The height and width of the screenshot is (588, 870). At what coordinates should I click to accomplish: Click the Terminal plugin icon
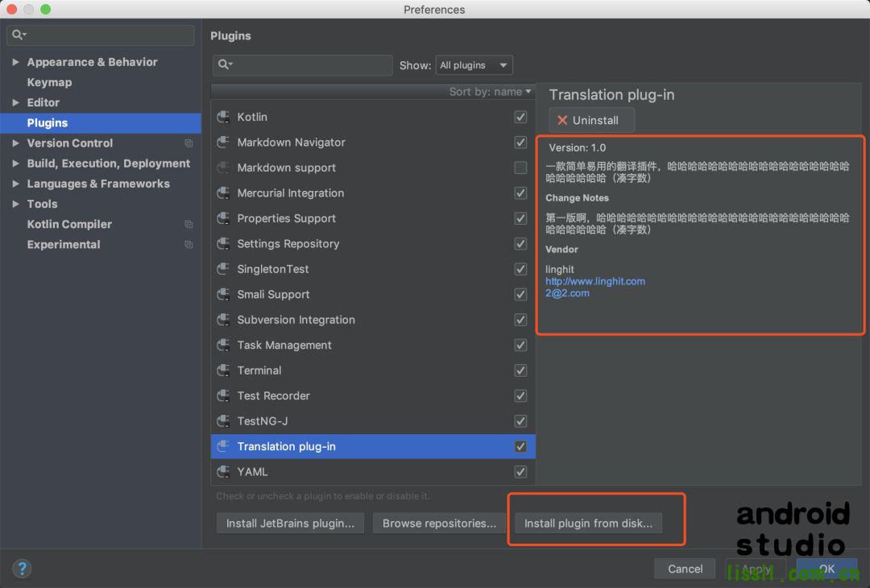coord(224,371)
